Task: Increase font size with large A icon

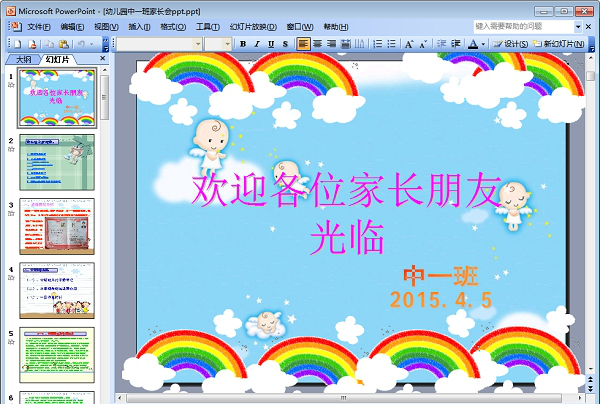Action: [x=409, y=44]
